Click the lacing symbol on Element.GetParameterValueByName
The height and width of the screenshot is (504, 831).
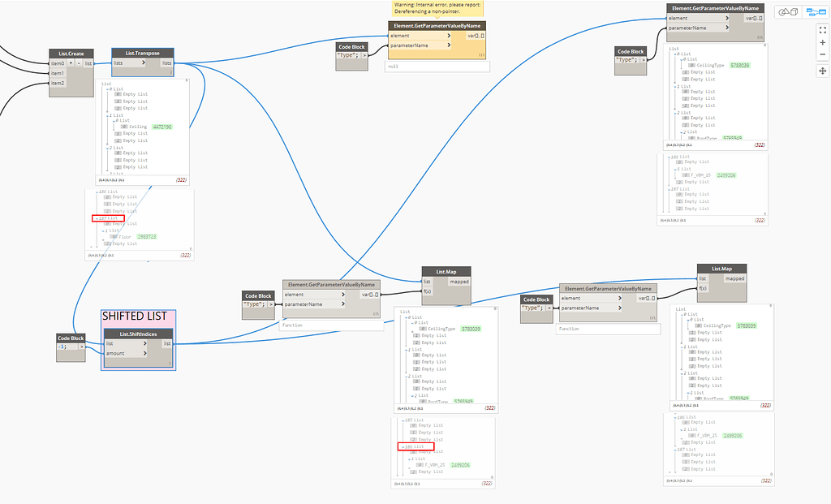tap(377, 312)
